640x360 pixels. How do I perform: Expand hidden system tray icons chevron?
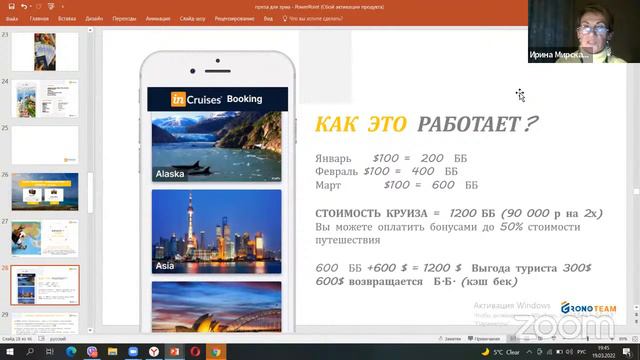coord(529,352)
